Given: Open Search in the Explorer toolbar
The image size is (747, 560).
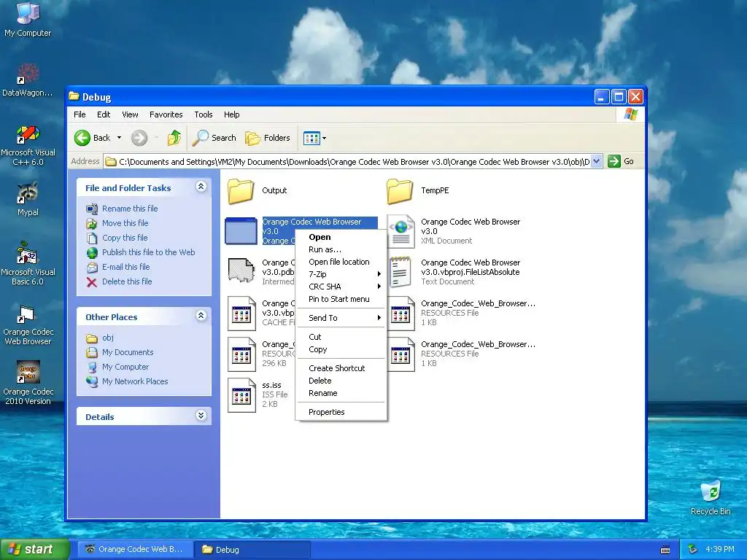Looking at the screenshot, I should point(214,138).
